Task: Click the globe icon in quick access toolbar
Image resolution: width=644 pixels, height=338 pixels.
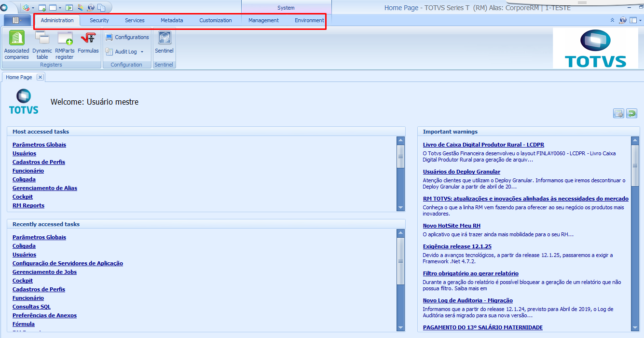Action: click(x=91, y=8)
